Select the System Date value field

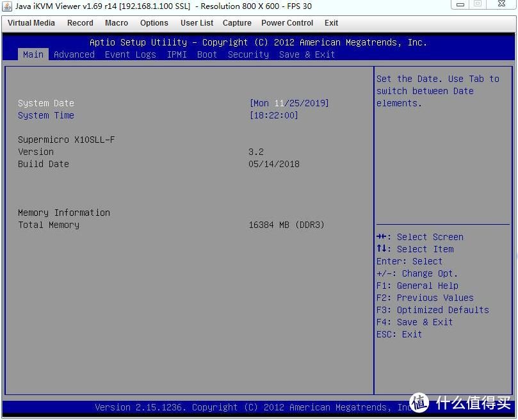point(289,103)
